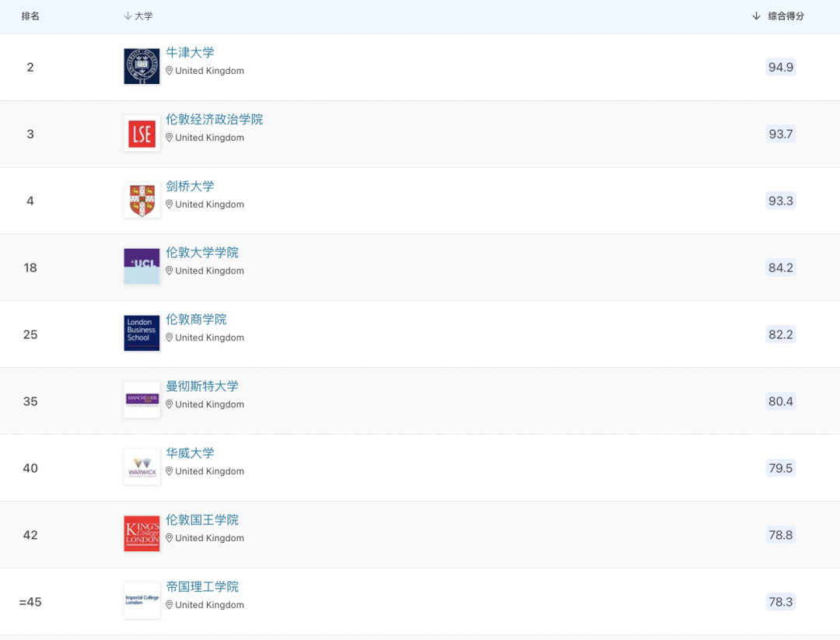Image resolution: width=840 pixels, height=640 pixels.
Task: Click the Imperial College London logo
Action: click(142, 601)
